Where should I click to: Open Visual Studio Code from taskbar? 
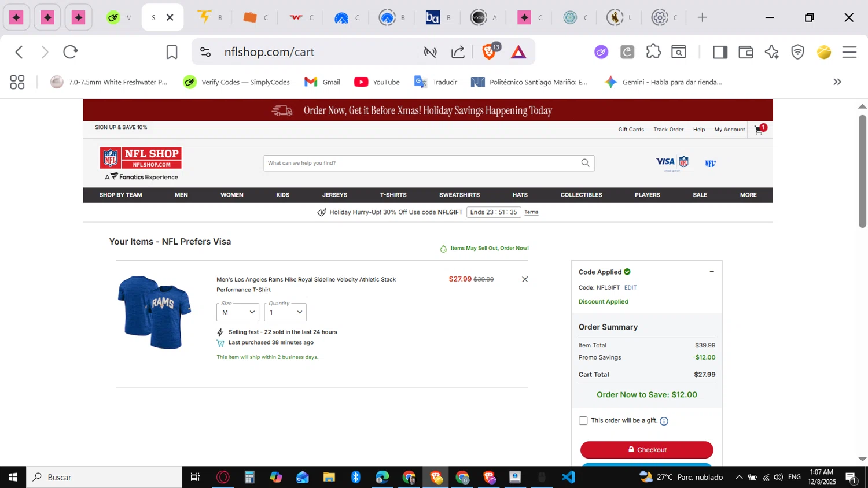[568, 477]
